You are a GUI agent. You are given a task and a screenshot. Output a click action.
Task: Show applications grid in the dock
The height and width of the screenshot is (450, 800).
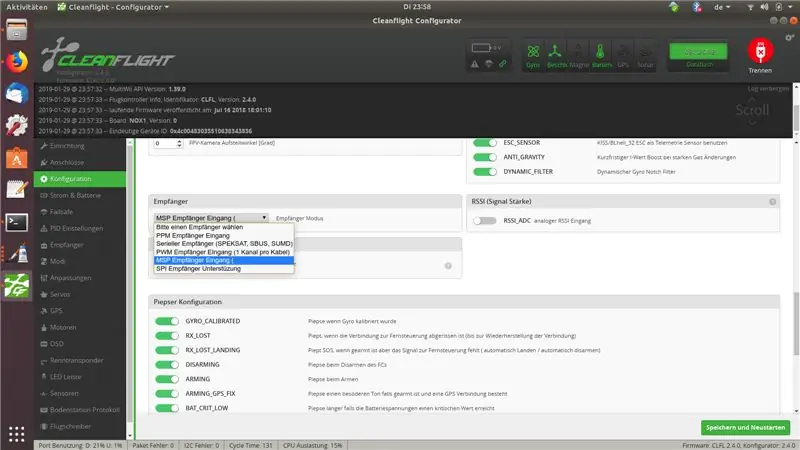point(16,434)
